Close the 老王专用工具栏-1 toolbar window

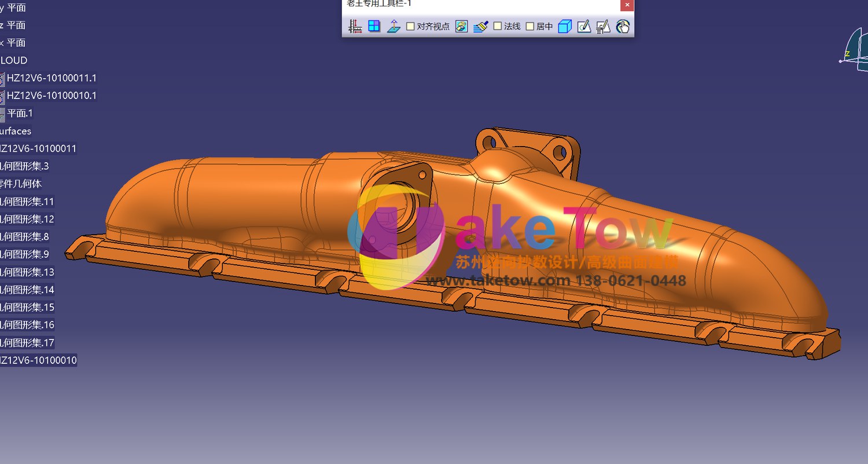point(627,5)
